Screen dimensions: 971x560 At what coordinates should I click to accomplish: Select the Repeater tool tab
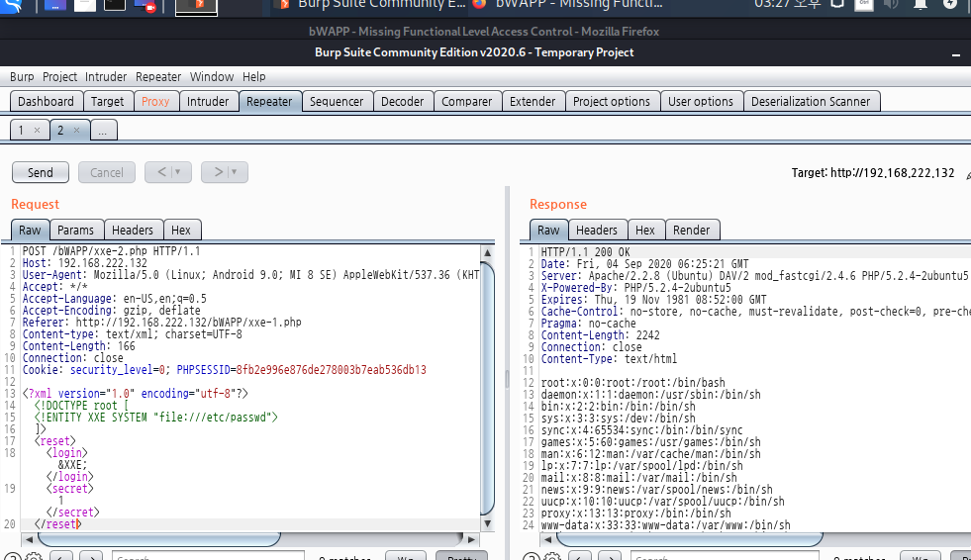pos(269,102)
